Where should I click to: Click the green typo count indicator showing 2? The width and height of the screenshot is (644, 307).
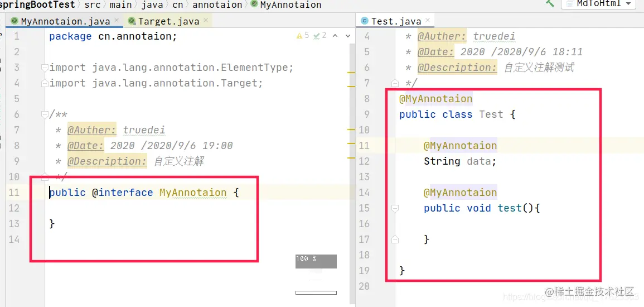(320, 36)
